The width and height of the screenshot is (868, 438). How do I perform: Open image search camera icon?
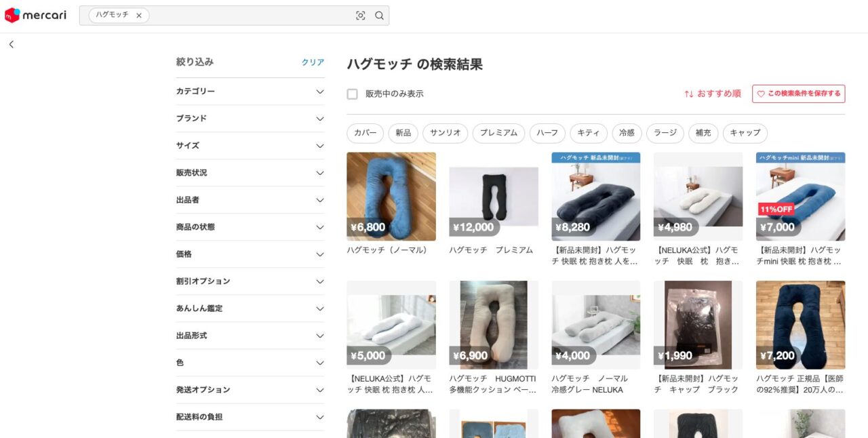pyautogui.click(x=360, y=16)
